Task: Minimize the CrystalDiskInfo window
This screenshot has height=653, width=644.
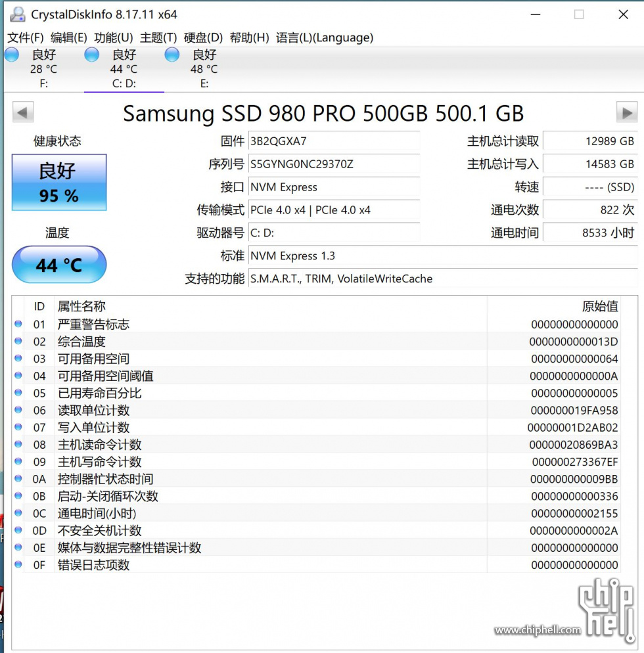Action: [536, 14]
